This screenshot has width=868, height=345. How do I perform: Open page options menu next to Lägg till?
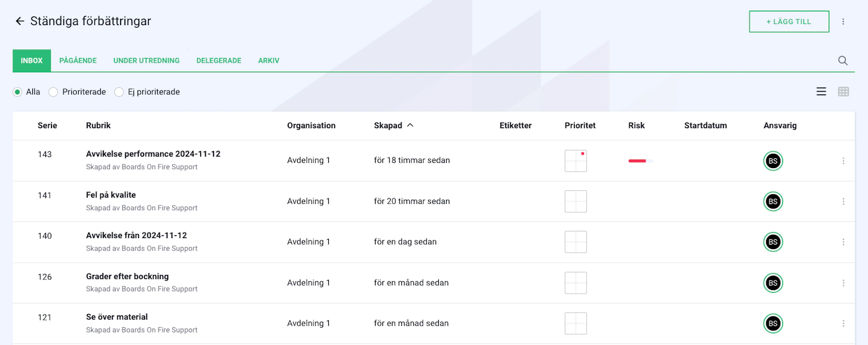843,22
